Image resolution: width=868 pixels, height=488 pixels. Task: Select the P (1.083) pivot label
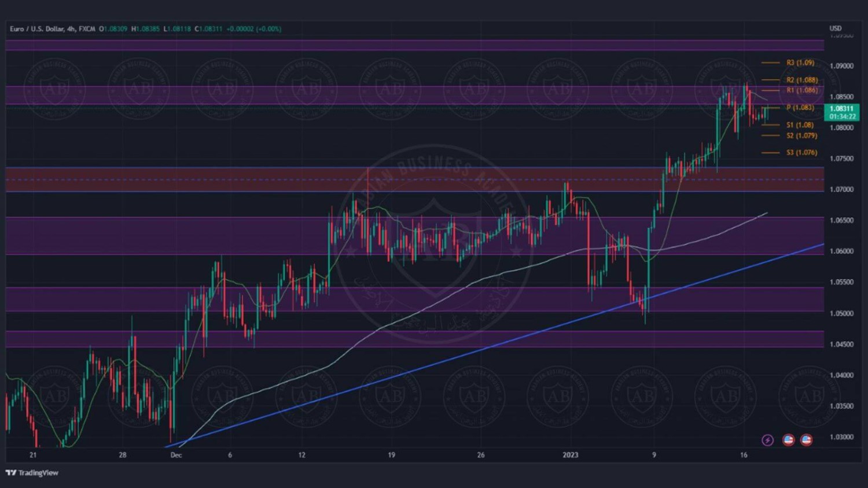click(x=800, y=108)
